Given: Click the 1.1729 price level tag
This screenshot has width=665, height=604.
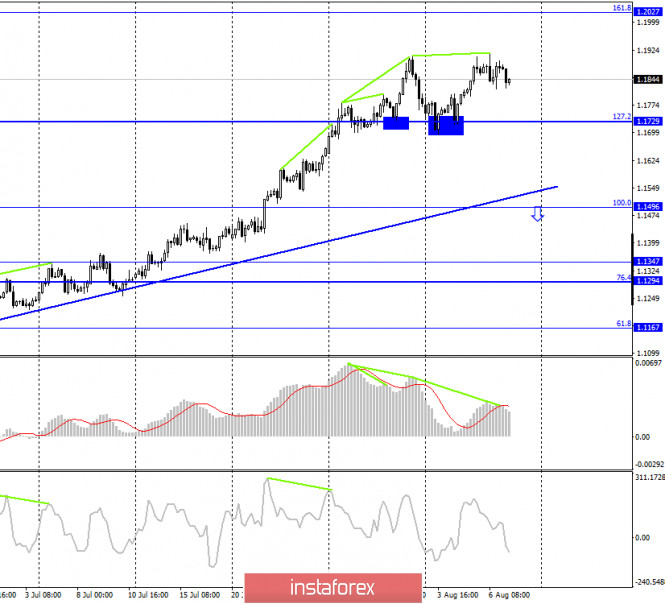Looking at the screenshot, I should point(646,121).
